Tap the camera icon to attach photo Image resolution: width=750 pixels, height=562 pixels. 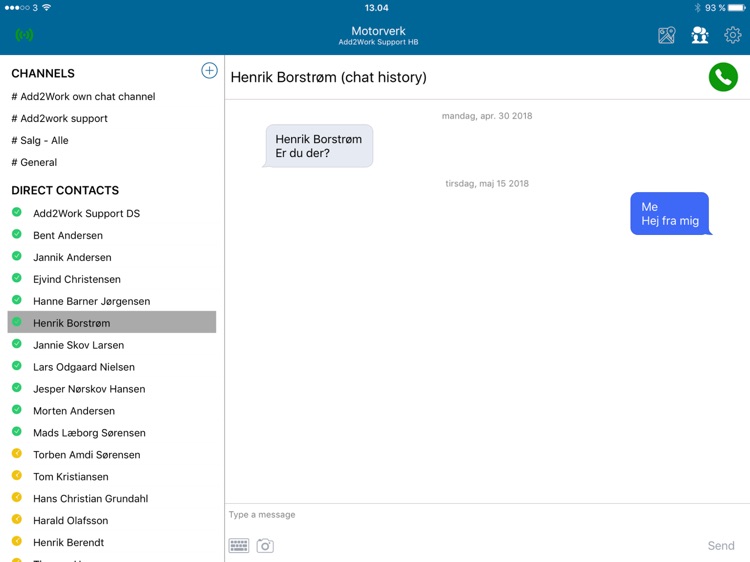pos(265,546)
